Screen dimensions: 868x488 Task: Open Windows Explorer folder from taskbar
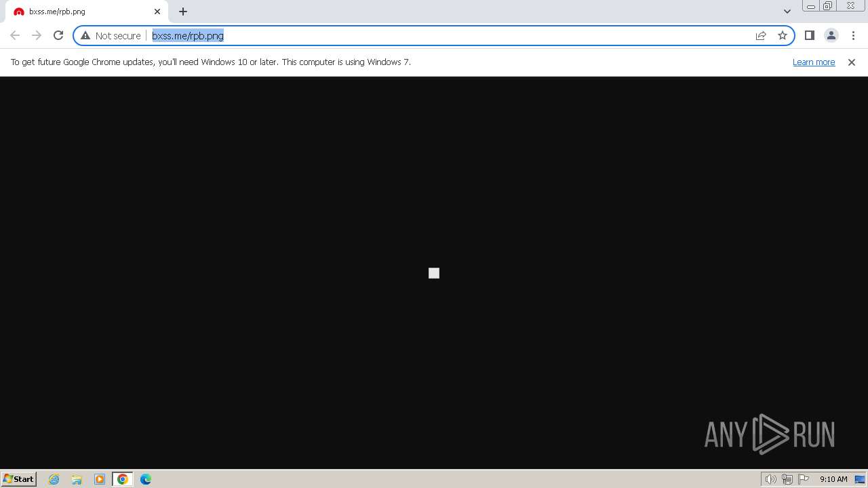click(x=77, y=479)
